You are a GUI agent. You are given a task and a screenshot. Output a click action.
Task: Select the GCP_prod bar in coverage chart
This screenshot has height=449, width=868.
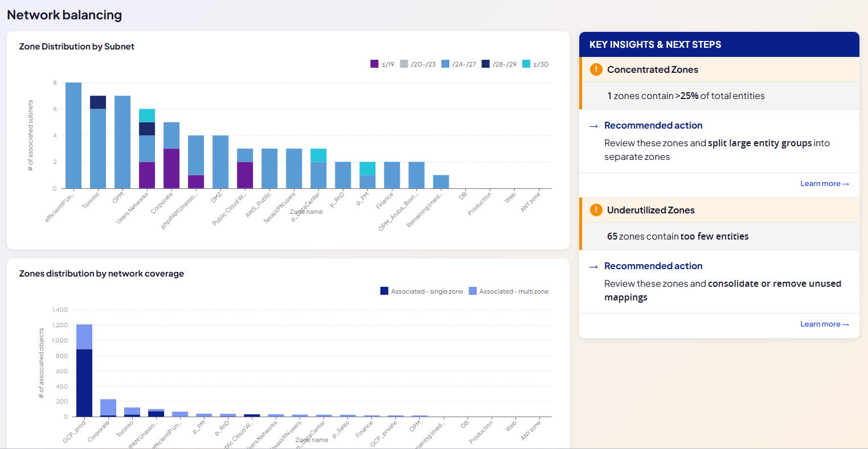coord(84,370)
